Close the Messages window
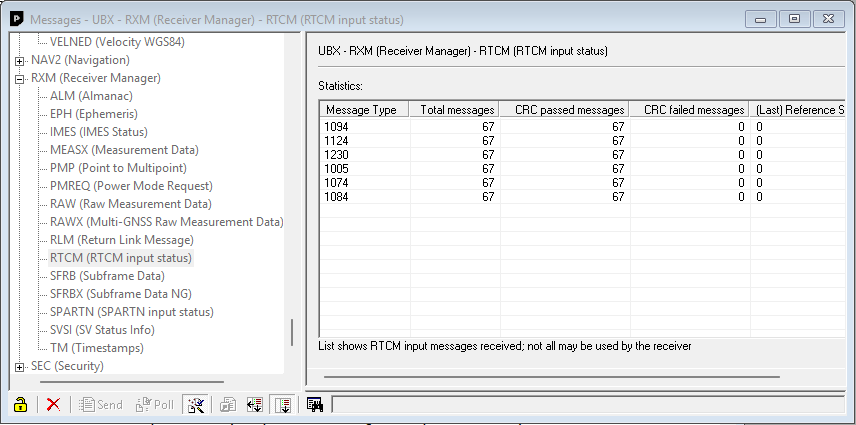Viewport: 856px width, 425px height. 829,19
